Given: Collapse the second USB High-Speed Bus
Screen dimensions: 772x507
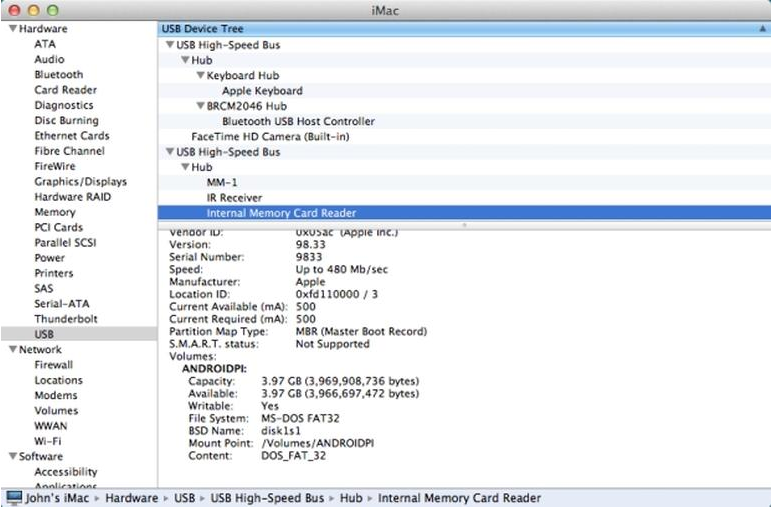Looking at the screenshot, I should click(x=170, y=152).
